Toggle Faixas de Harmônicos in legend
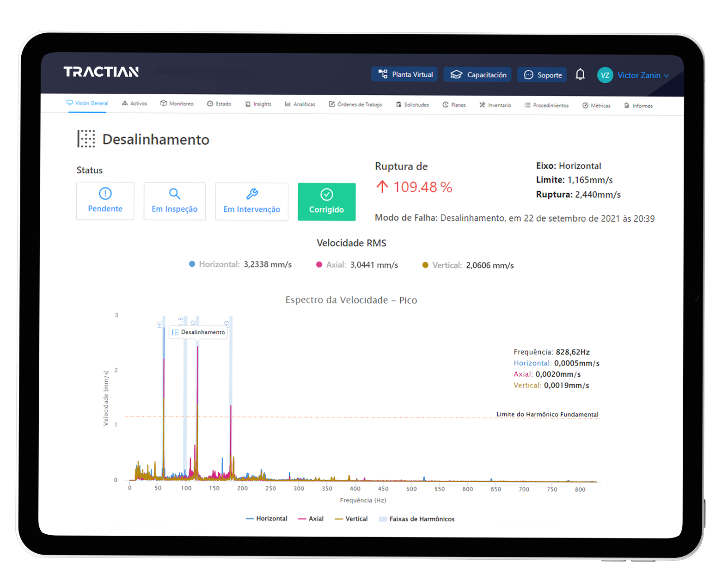The width and height of the screenshot is (728, 587). [416, 519]
